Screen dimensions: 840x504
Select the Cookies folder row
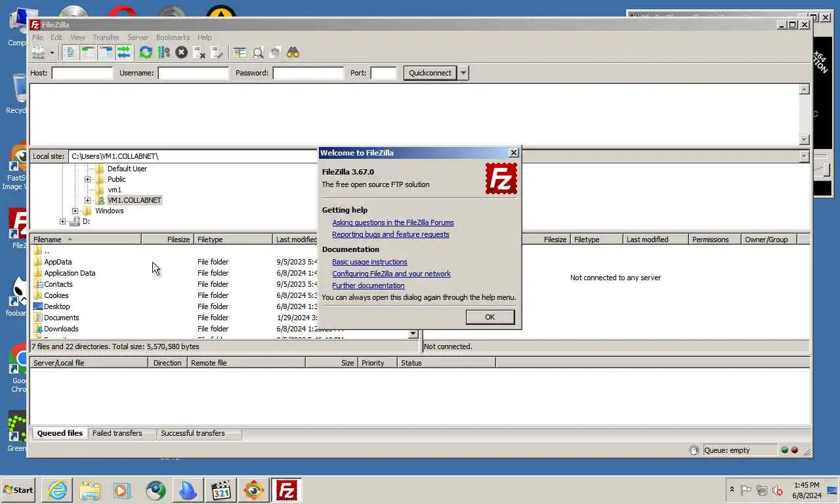coord(174,295)
